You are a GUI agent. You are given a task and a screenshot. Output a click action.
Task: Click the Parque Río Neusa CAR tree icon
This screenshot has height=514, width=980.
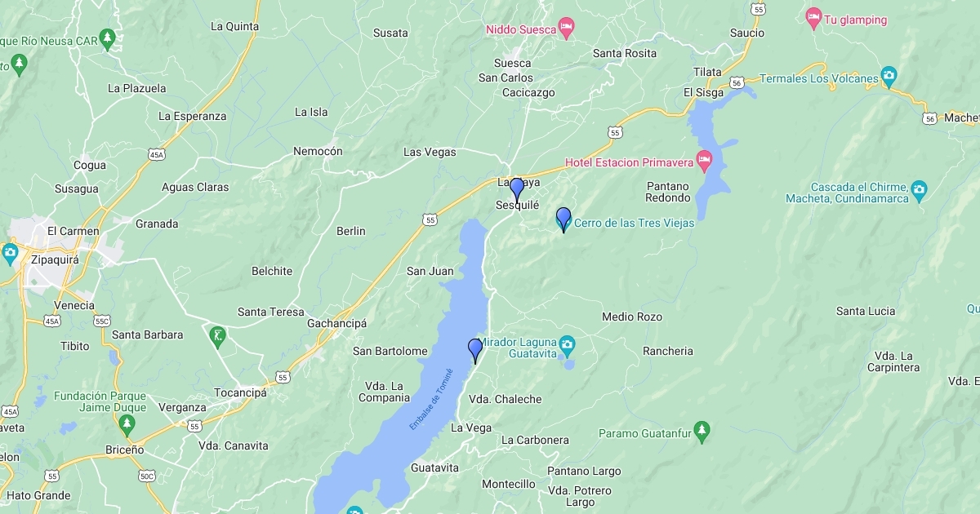[x=18, y=62]
